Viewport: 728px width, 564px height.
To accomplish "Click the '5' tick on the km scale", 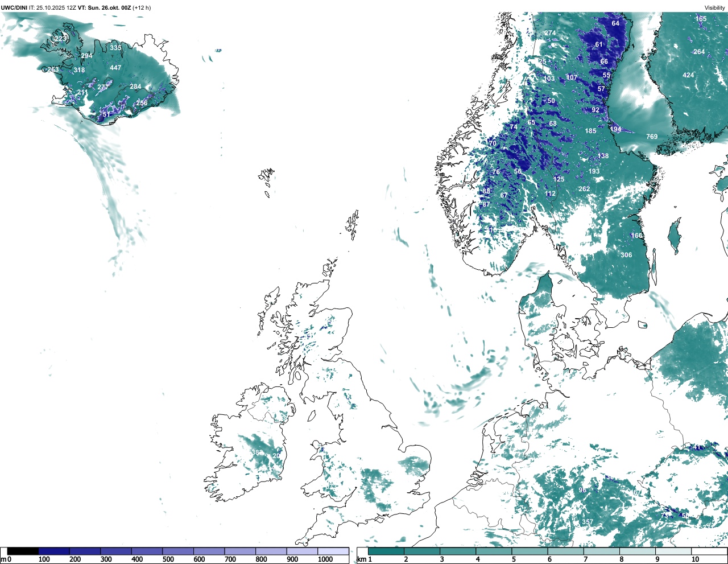I will pyautogui.click(x=514, y=559).
